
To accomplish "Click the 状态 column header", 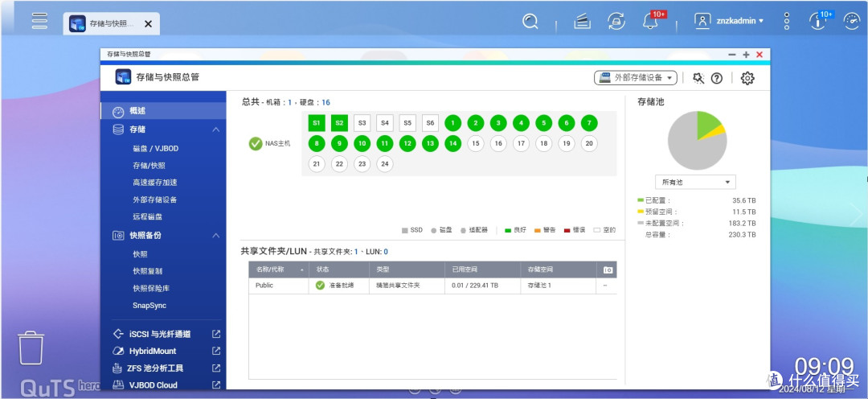I will [339, 269].
